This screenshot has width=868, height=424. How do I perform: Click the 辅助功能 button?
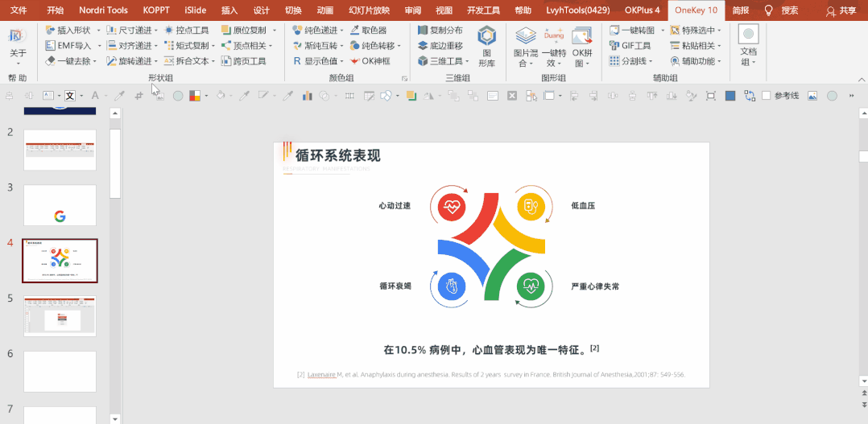coord(692,61)
